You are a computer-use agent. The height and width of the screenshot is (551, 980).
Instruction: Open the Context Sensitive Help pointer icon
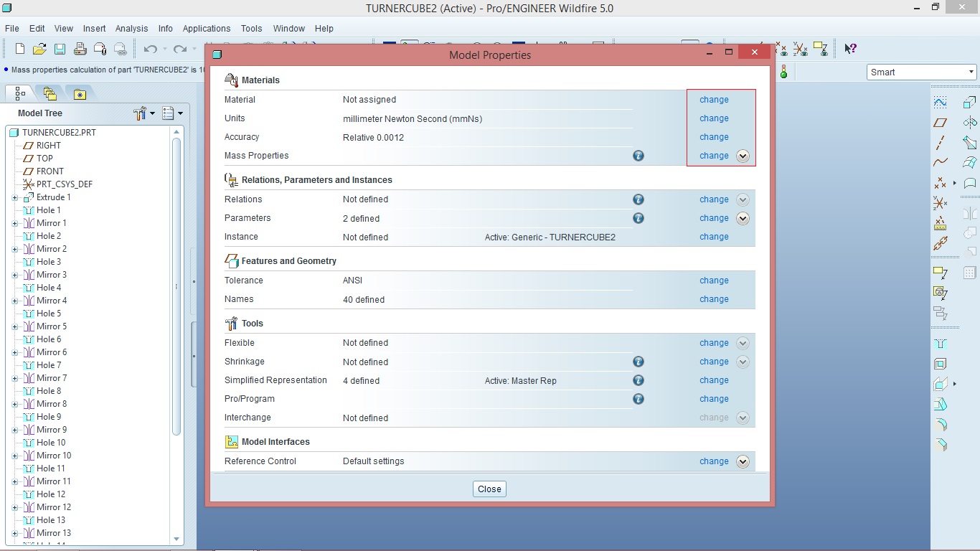click(850, 49)
